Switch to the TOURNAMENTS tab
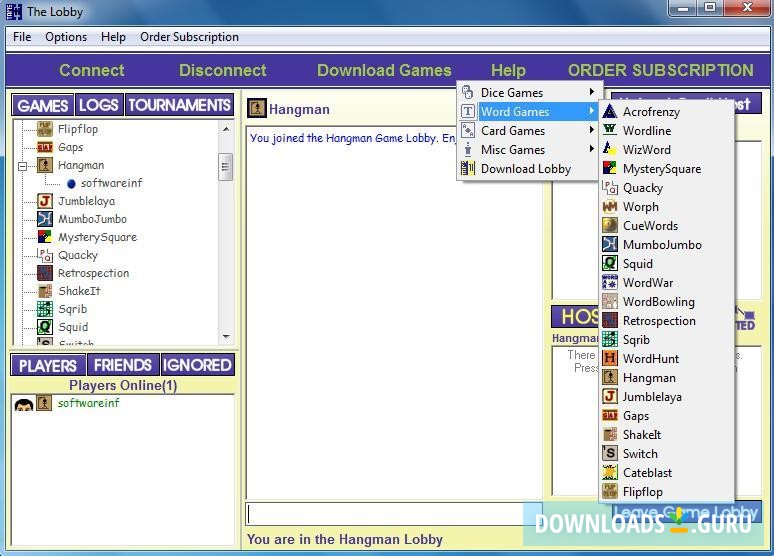 179,105
